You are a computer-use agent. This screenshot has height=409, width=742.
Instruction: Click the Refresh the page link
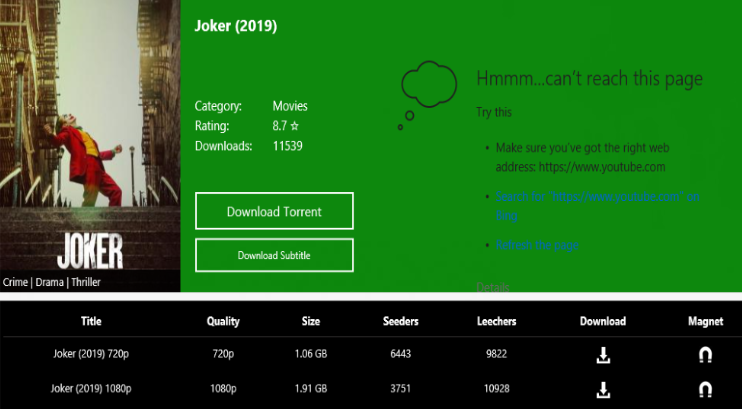(x=537, y=245)
